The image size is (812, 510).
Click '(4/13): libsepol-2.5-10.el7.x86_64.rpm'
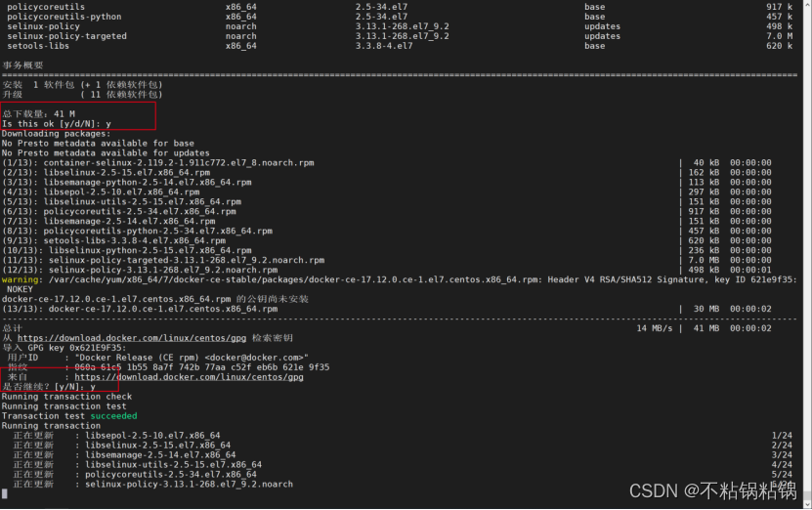pyautogui.click(x=101, y=192)
